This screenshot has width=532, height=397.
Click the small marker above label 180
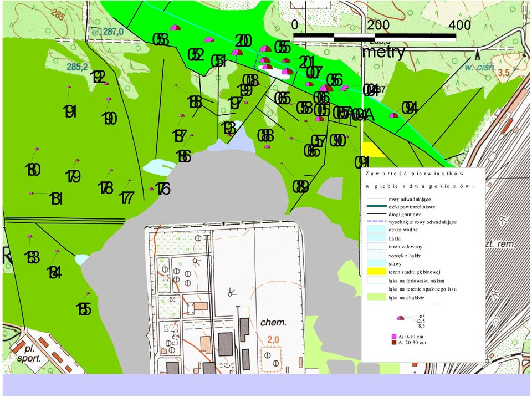[x=37, y=149]
